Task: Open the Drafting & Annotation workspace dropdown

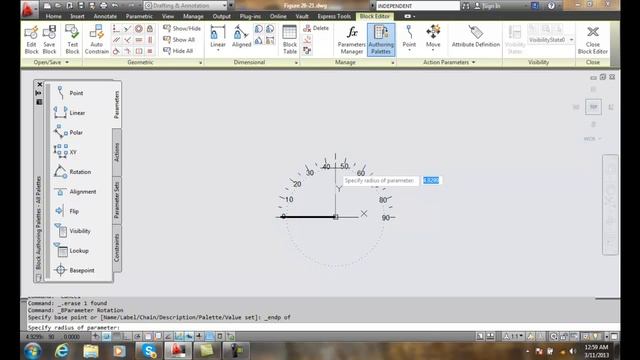Action: tap(186, 6)
